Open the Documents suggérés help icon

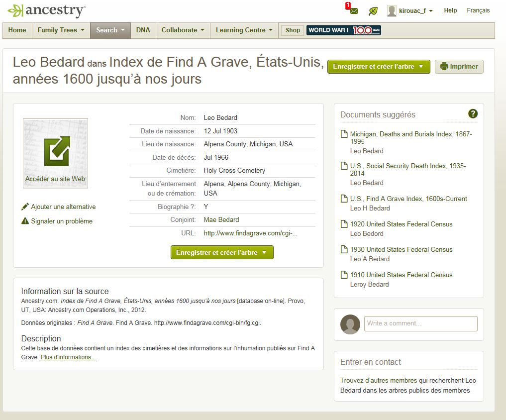[473, 113]
